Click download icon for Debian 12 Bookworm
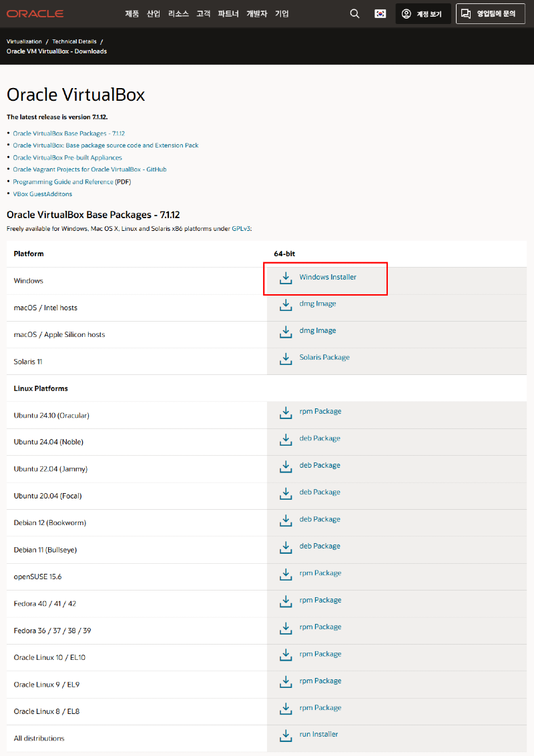 286,520
